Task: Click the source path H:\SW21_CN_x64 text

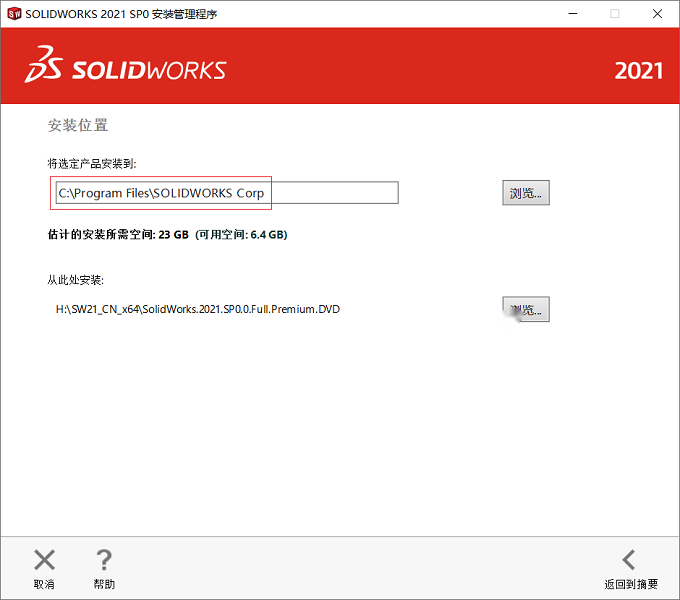Action: tap(198, 309)
